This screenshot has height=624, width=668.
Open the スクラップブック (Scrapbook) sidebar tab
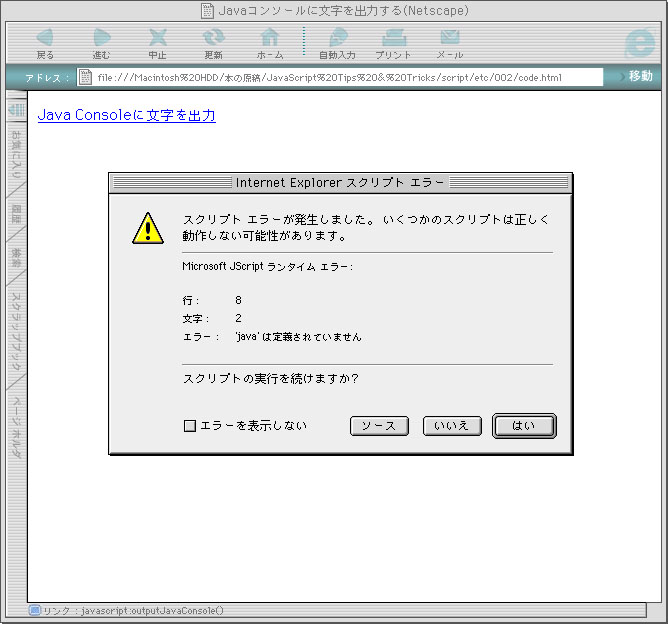(x=16, y=331)
